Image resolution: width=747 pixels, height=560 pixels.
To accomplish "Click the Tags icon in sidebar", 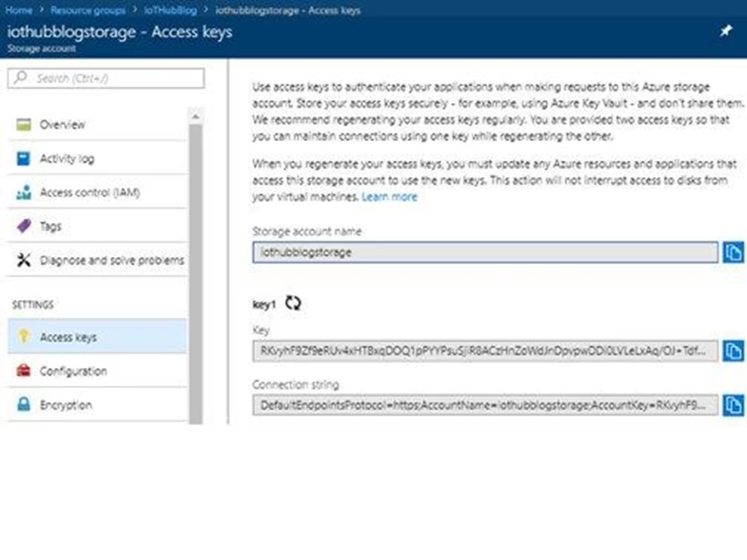I will tap(23, 226).
